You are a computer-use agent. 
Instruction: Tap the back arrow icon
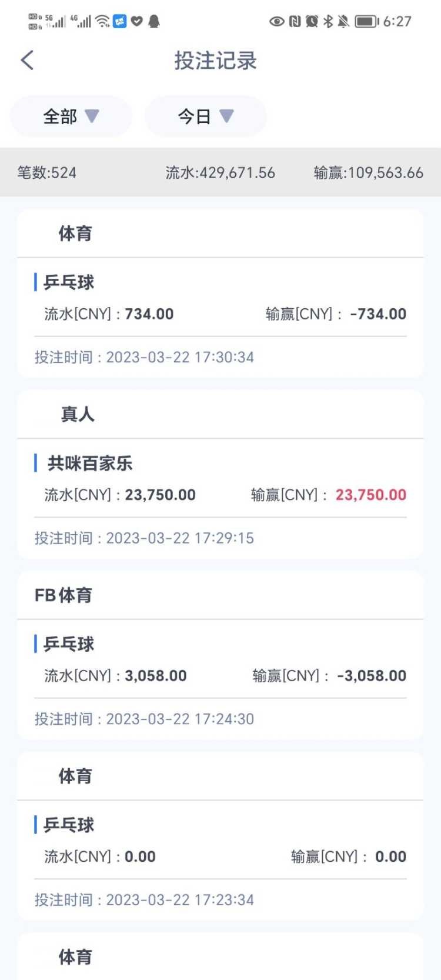tap(27, 60)
